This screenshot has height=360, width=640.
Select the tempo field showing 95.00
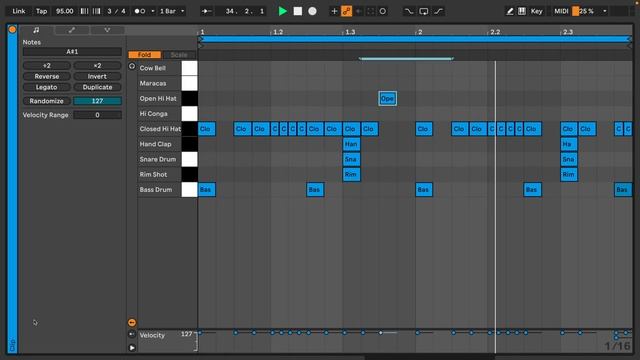pyautogui.click(x=64, y=11)
